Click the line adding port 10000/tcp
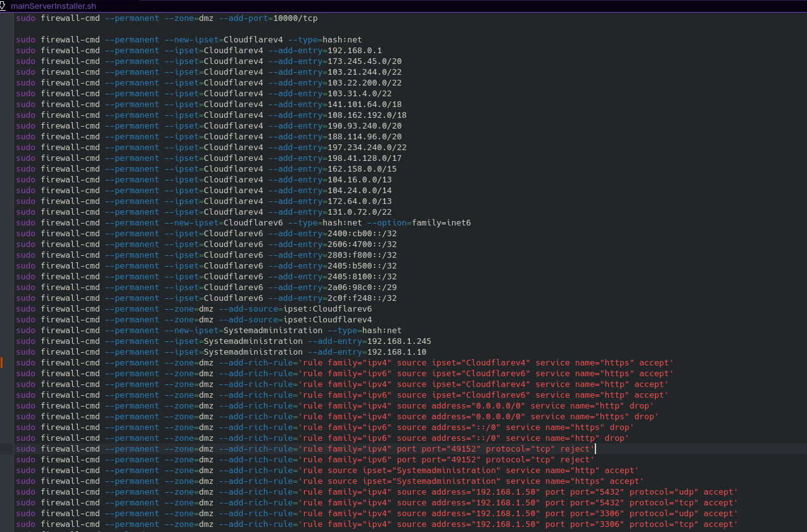Image resolution: width=807 pixels, height=532 pixels. [x=167, y=18]
